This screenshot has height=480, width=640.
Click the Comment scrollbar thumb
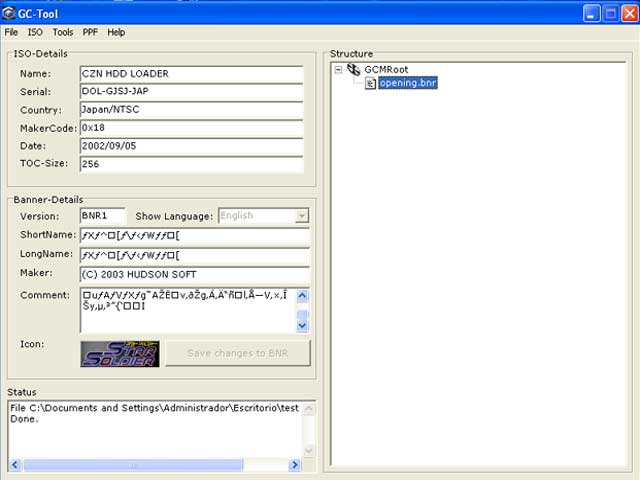(302, 315)
